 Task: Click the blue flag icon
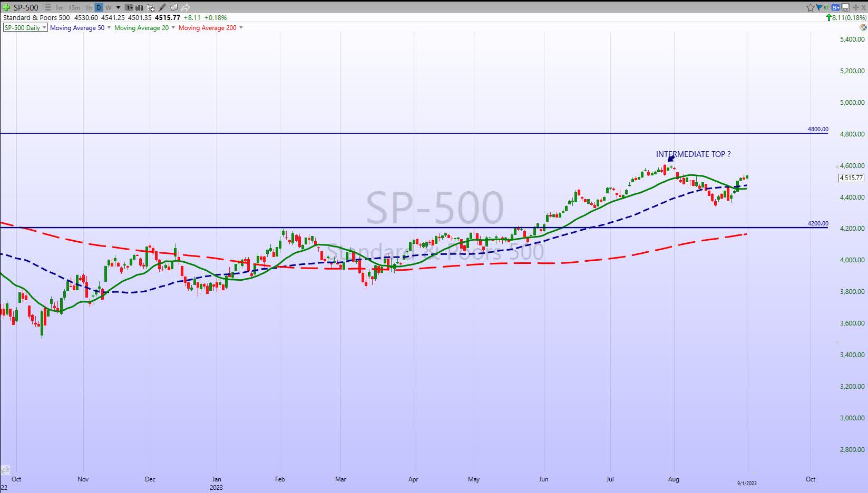click(819, 7)
